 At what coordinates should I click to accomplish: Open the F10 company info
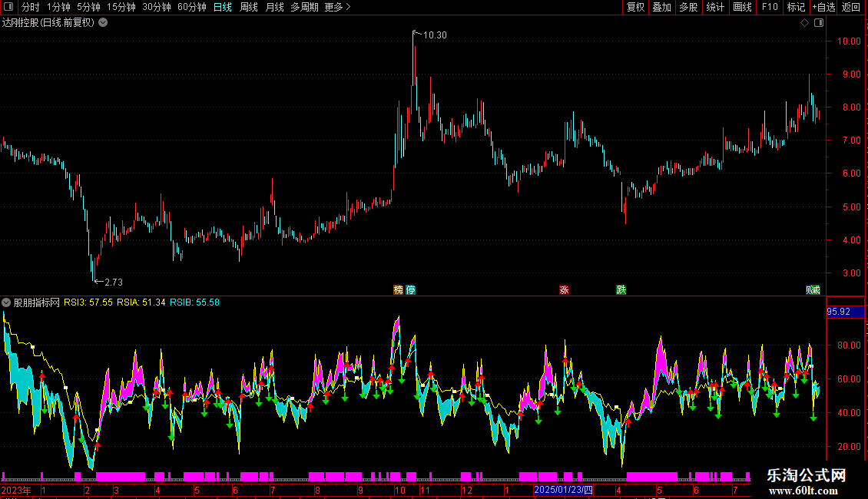pos(770,7)
